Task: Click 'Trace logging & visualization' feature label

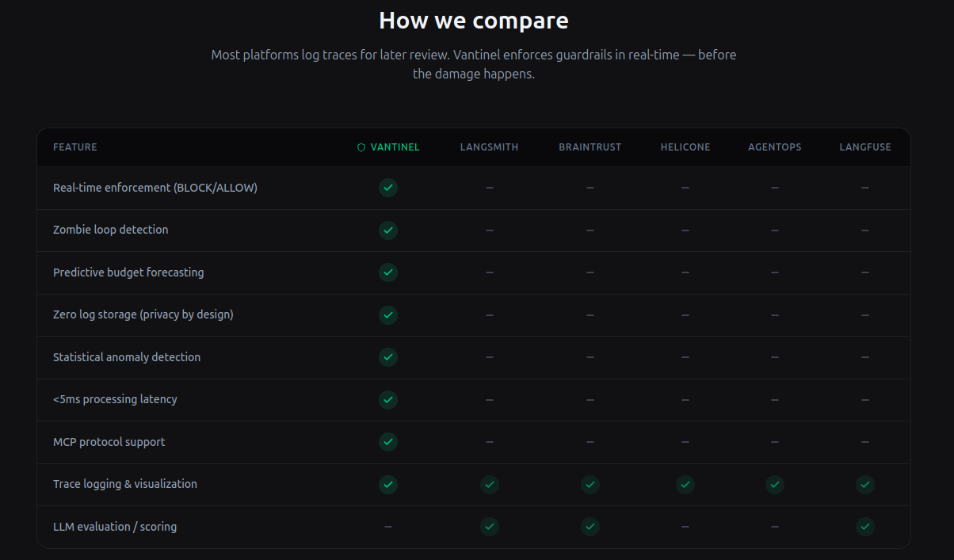Action: point(125,484)
